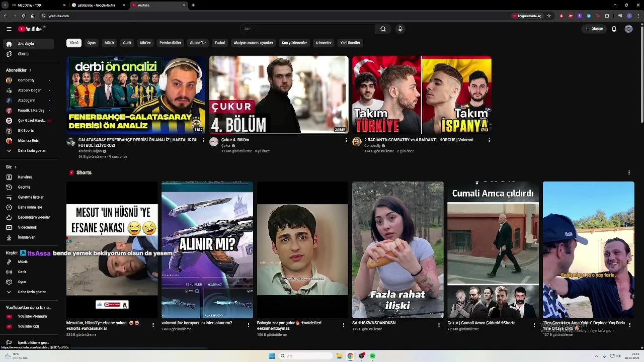Screen dimensions: 644x362
Task: Open options menu for Galatasaray Fenerbahçe derbi video
Action: 203,140
